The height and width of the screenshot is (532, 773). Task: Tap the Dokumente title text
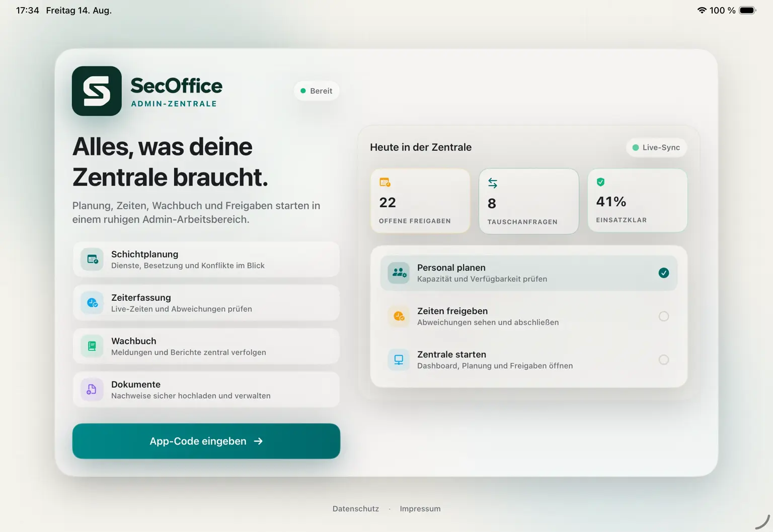pos(136,384)
